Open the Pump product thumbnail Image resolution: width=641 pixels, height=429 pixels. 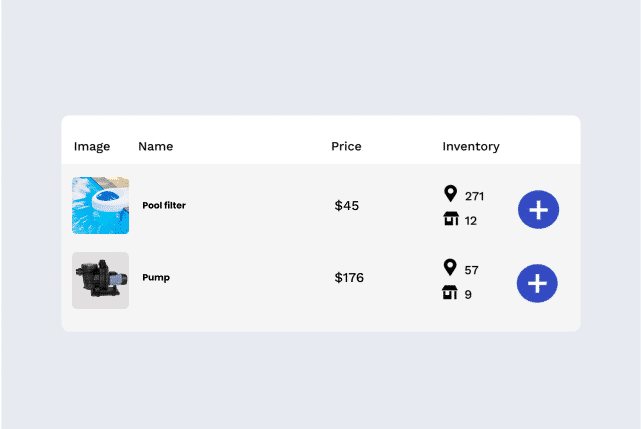click(x=101, y=281)
